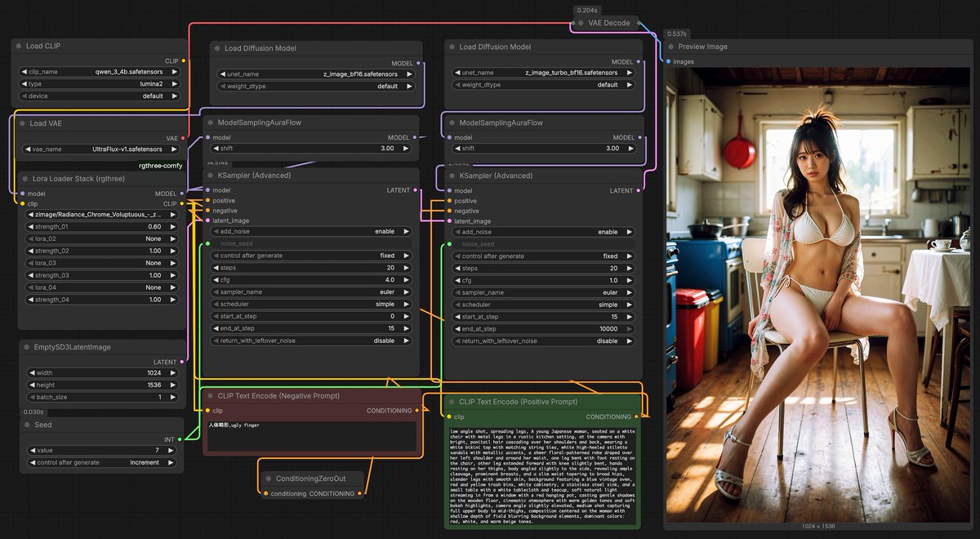Screen dimensions: 980x539
Task: Open unet_name dropdown showing z_image_bf16.safetensors
Action: point(316,74)
